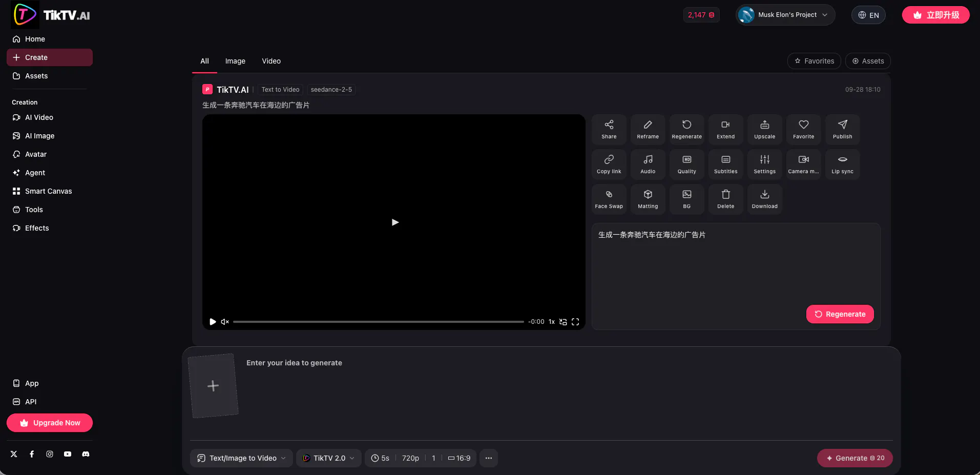Click the Share icon button

pos(609,129)
